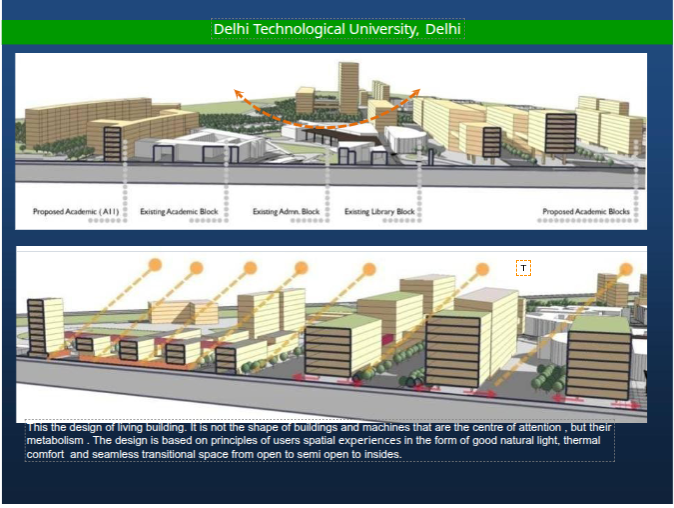Click the green title banner left of the title
The height and width of the screenshot is (508, 674).
coord(100,31)
